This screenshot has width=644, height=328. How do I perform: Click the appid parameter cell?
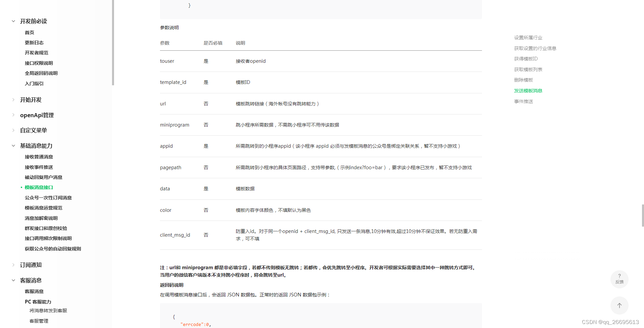pyautogui.click(x=166, y=146)
